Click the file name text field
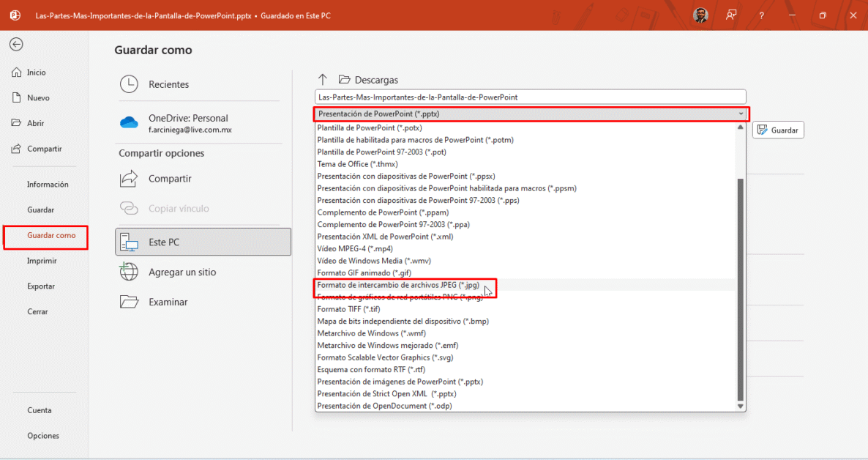Viewport: 868px width, 460px height. tap(530, 97)
